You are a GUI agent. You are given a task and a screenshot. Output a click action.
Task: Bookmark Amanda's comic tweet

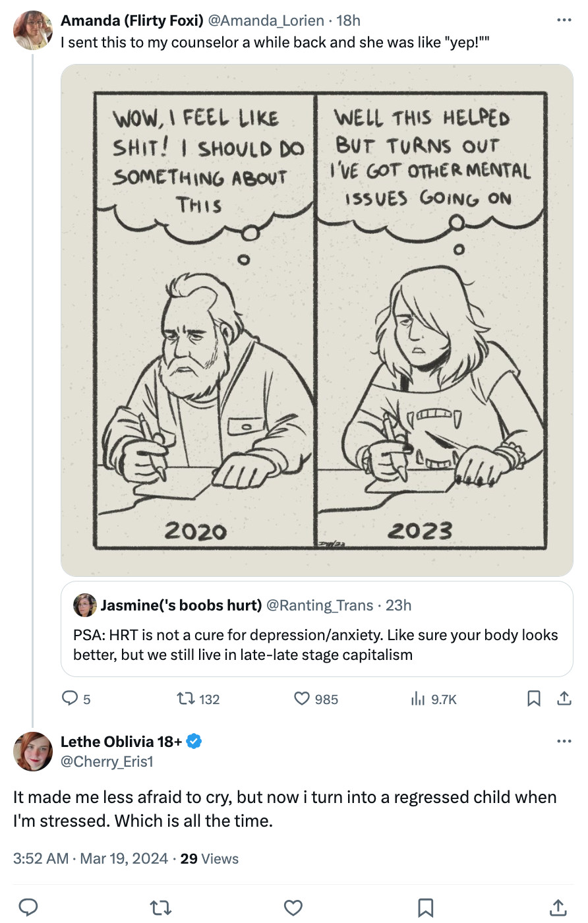[534, 699]
